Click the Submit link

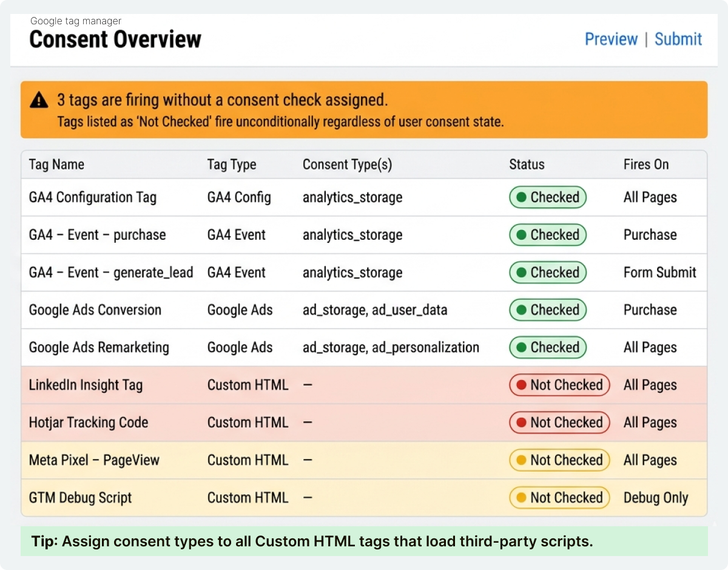[x=678, y=39]
